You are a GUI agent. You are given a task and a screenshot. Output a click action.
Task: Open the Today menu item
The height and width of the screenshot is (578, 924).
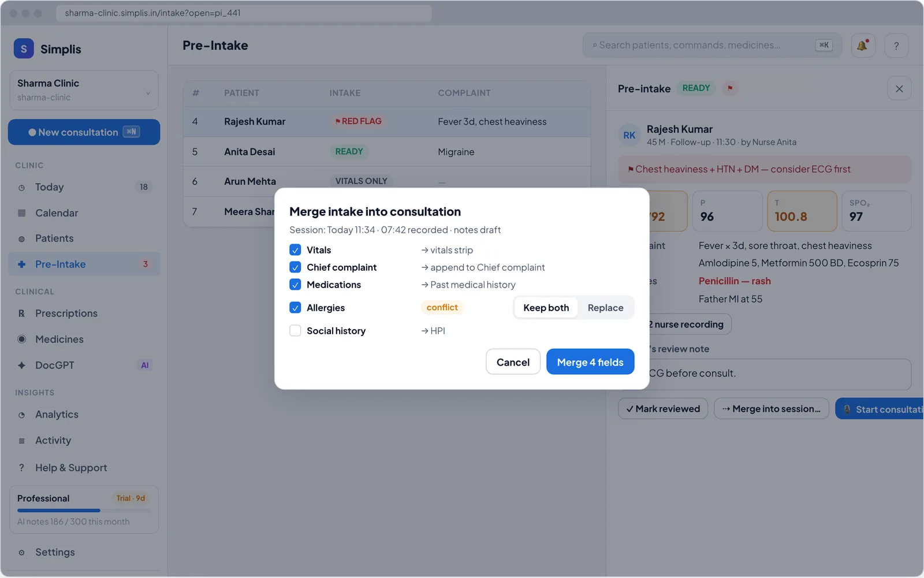point(84,187)
